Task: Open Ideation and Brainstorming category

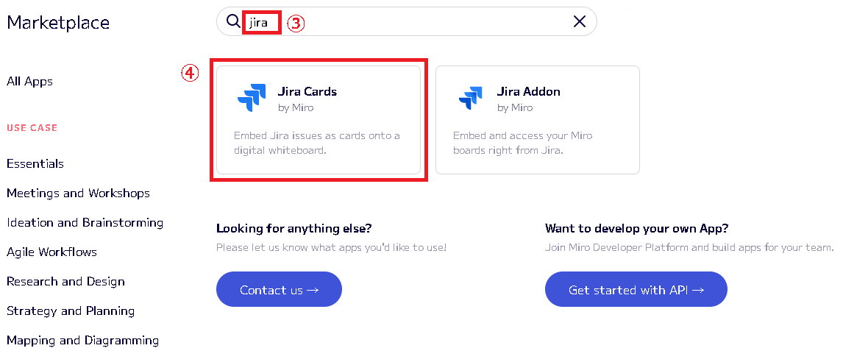Action: pos(85,223)
